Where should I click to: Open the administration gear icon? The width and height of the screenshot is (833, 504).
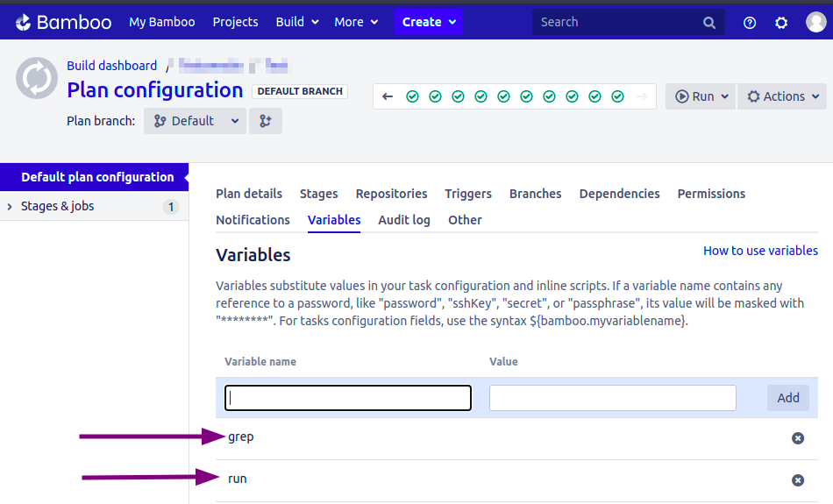tap(781, 23)
